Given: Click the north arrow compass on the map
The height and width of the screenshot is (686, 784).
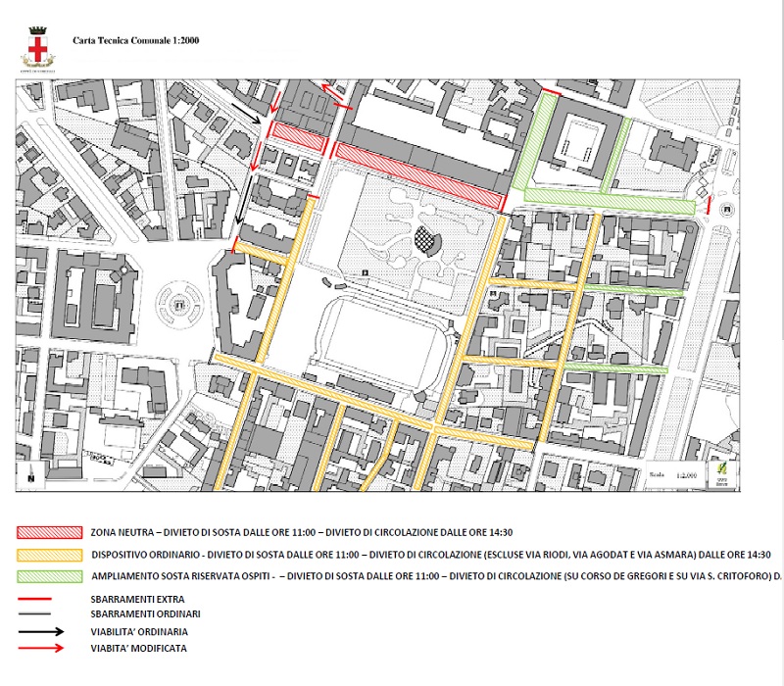Looking at the screenshot, I should 31,474.
